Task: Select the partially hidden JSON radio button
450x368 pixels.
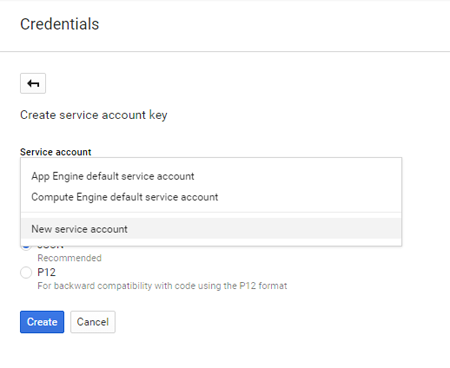Action: (26, 248)
